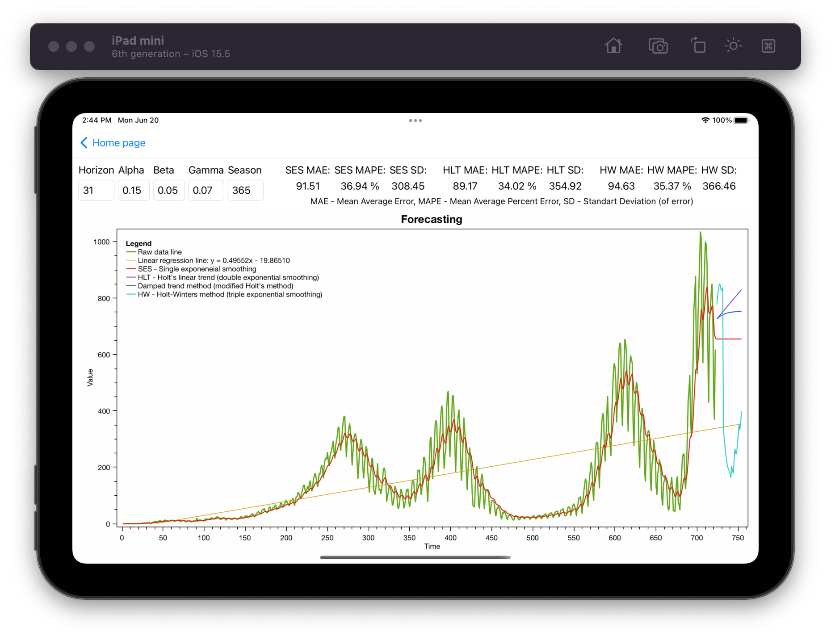This screenshot has height=644, width=831.
Task: Toggle appearance with the sun icon
Action: [733, 46]
